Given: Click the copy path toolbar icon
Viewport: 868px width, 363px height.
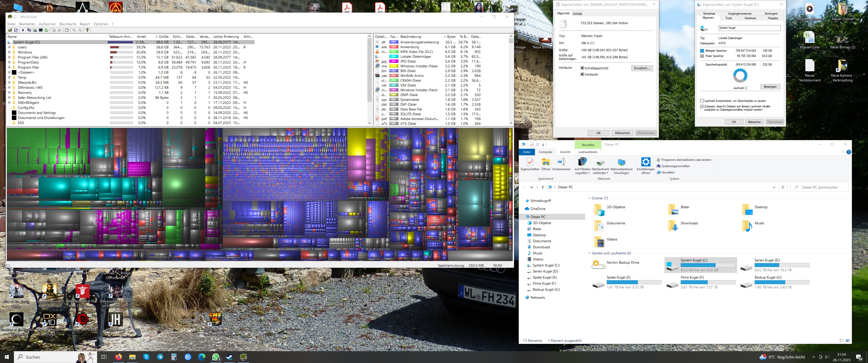Looking at the screenshot, I should [29, 30].
